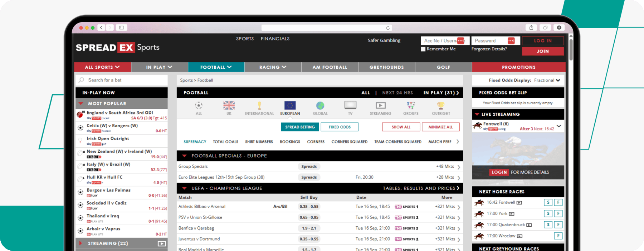Click the Minimize All button
This screenshot has height=251, width=644.
pyautogui.click(x=440, y=127)
